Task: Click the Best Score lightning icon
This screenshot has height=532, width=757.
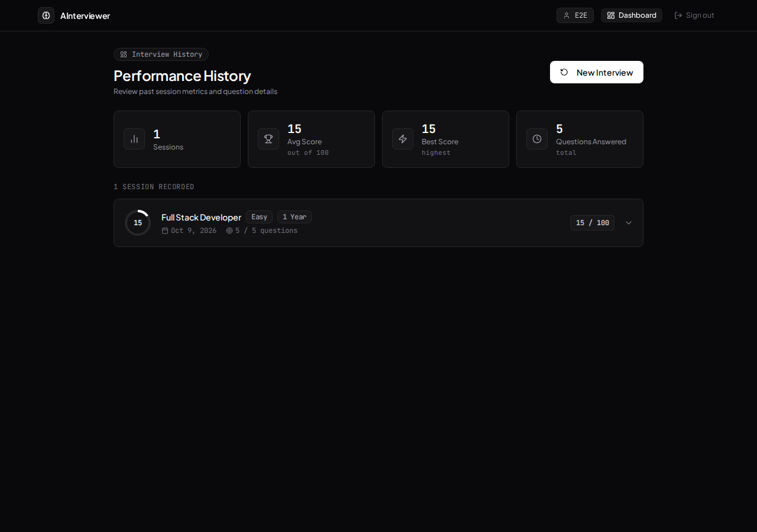Action: pos(403,139)
